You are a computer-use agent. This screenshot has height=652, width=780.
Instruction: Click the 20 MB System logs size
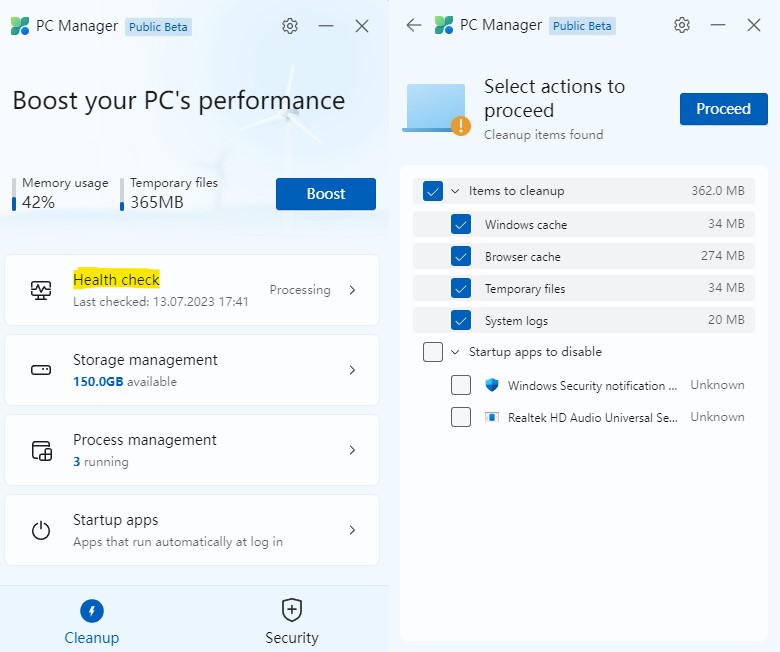(726, 319)
